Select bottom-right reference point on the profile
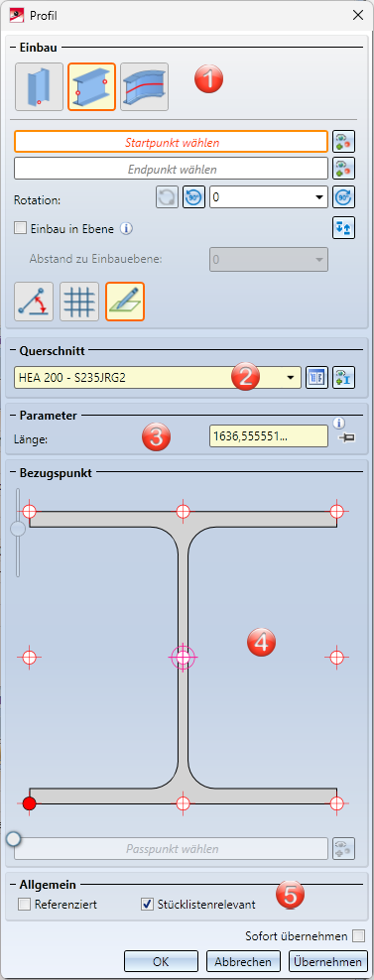This screenshot has height=980, width=374. 336,803
